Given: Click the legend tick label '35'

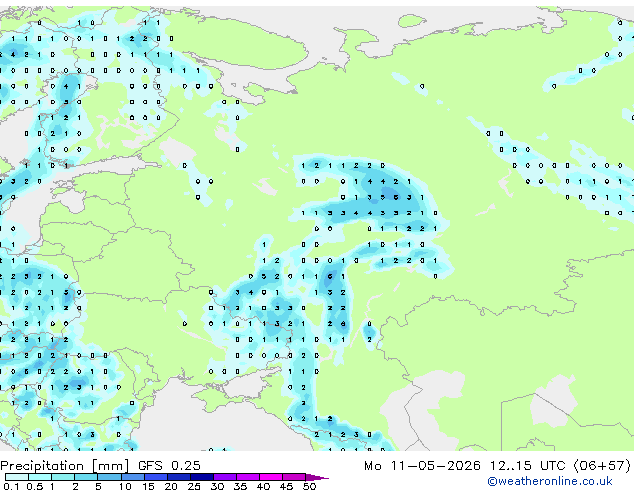Looking at the screenshot, I should (240, 486).
